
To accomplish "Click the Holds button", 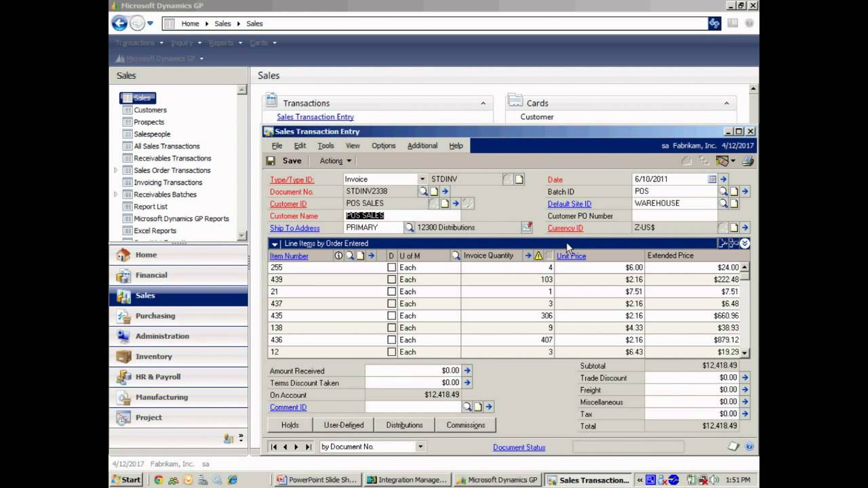I will pyautogui.click(x=290, y=425).
